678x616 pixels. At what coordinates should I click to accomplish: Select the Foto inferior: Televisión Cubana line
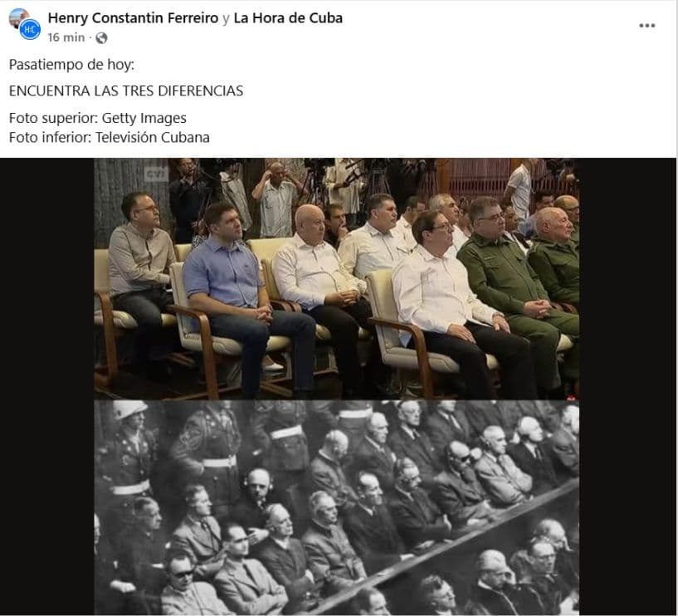pyautogui.click(x=110, y=137)
